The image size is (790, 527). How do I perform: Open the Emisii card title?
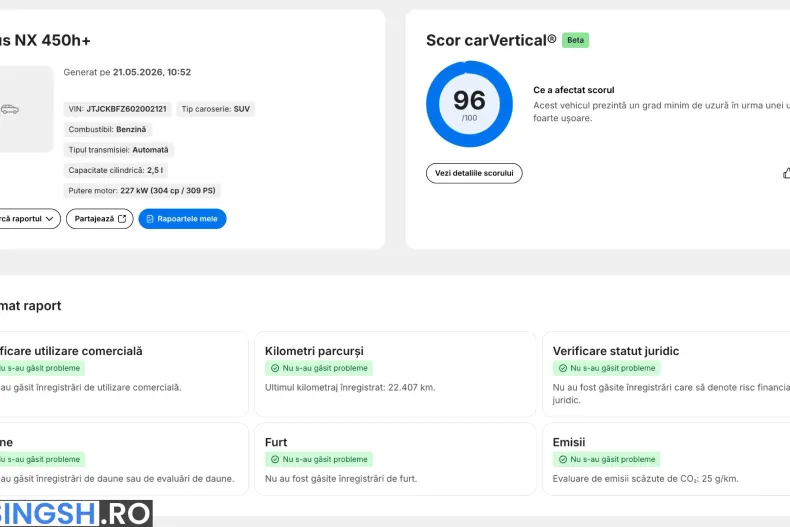pos(569,442)
